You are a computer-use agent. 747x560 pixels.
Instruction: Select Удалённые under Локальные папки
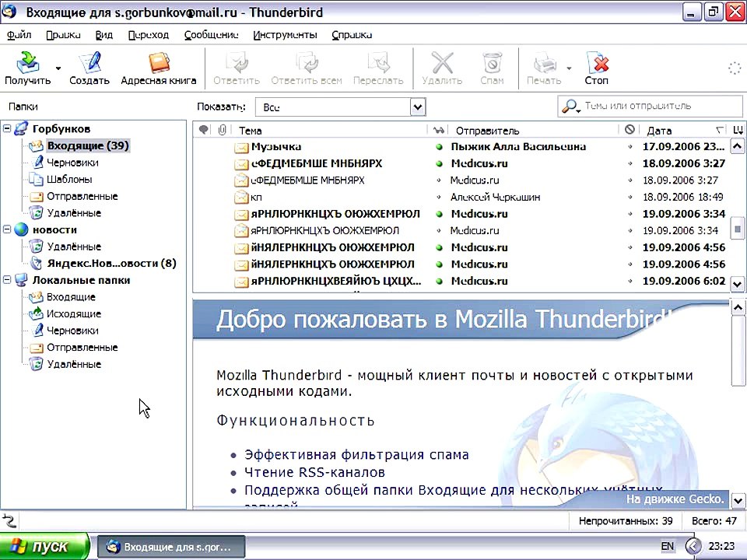pos(74,364)
